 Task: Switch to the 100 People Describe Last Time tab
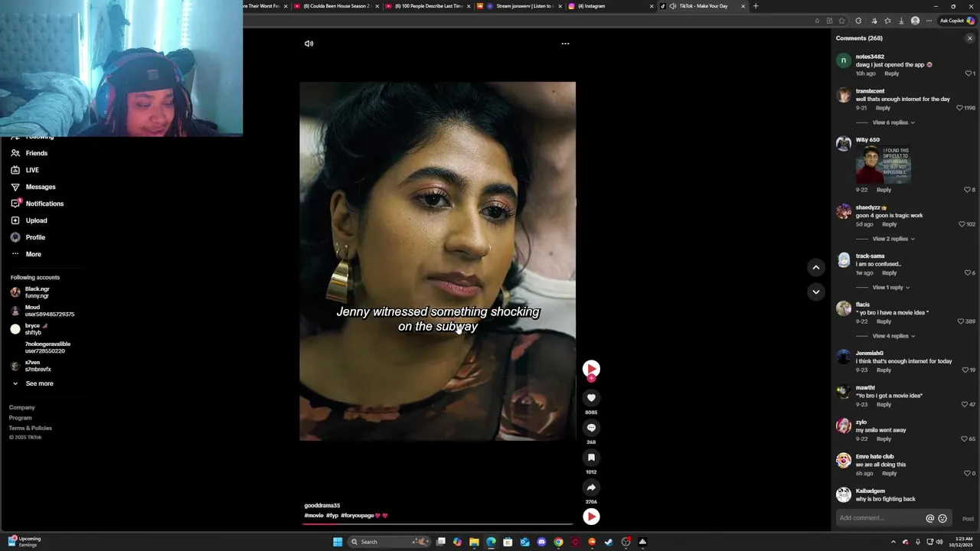point(429,6)
